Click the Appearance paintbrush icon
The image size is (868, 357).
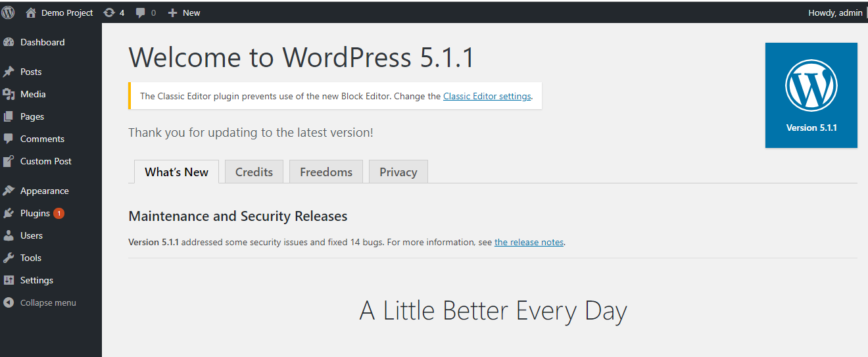click(9, 191)
